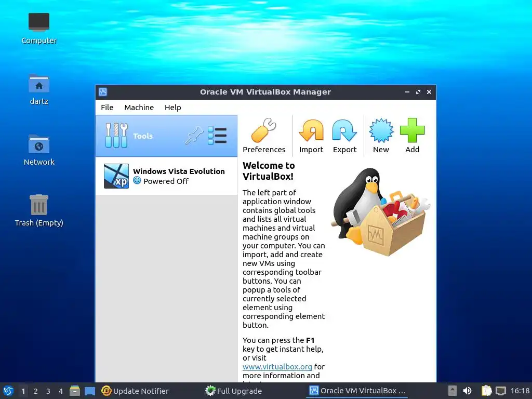Open the volume control tray icon

[467, 391]
